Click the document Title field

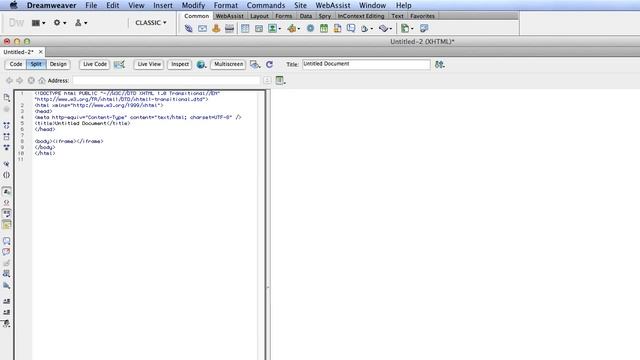tap(366, 64)
